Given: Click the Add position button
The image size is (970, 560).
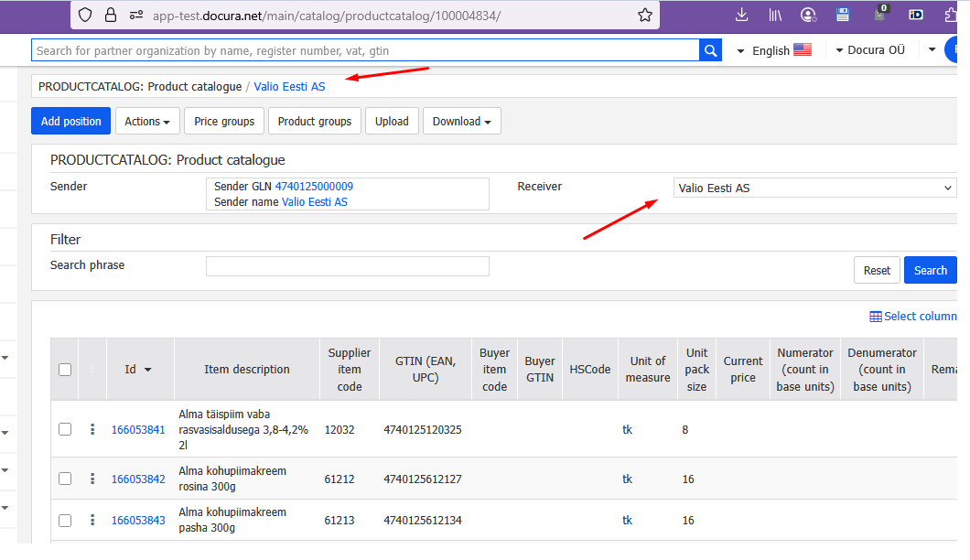Looking at the screenshot, I should tap(71, 122).
